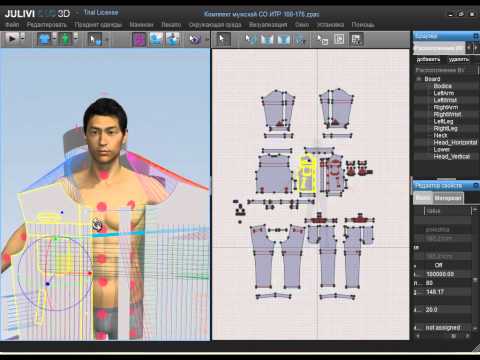Click the green mannequin avatar icon

click(65, 39)
